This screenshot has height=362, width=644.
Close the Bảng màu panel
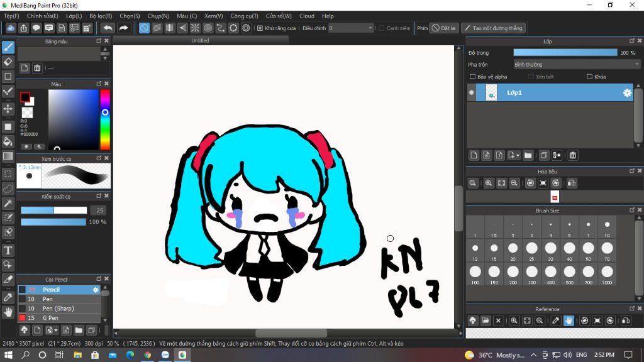tap(106, 41)
